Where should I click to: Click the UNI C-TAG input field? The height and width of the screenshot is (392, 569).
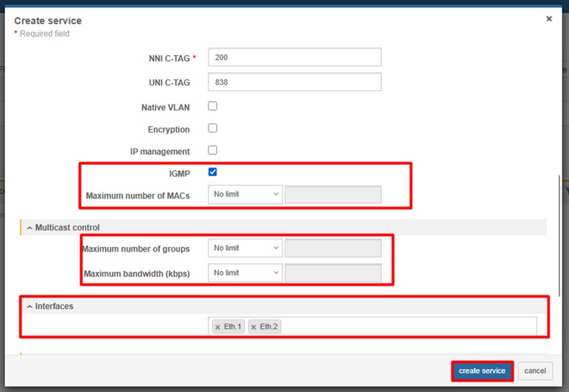[295, 82]
